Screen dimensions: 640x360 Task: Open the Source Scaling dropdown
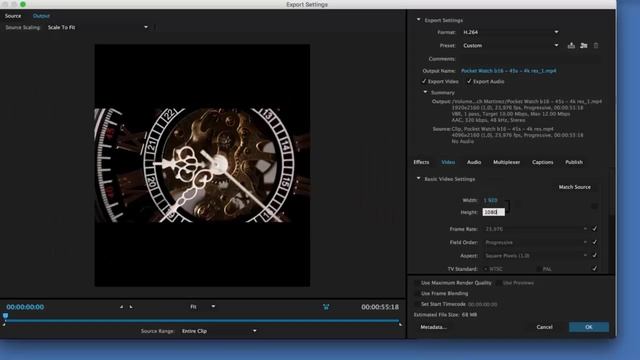[x=98, y=27]
